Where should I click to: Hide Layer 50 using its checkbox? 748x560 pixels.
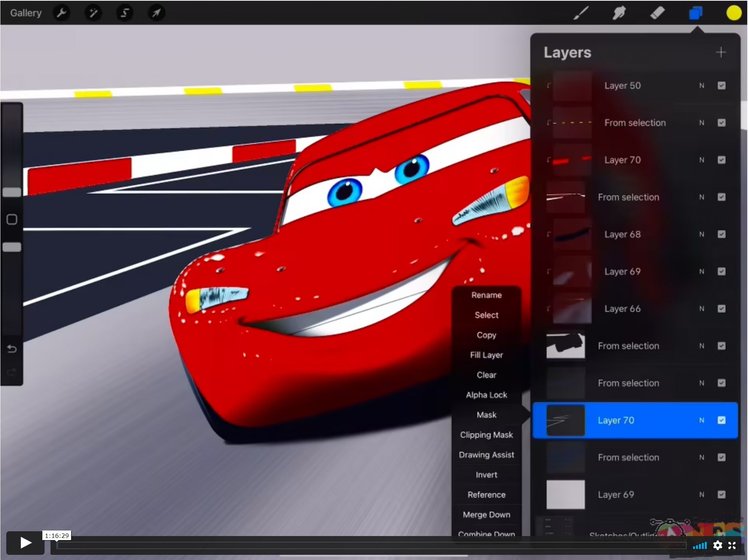(x=721, y=86)
